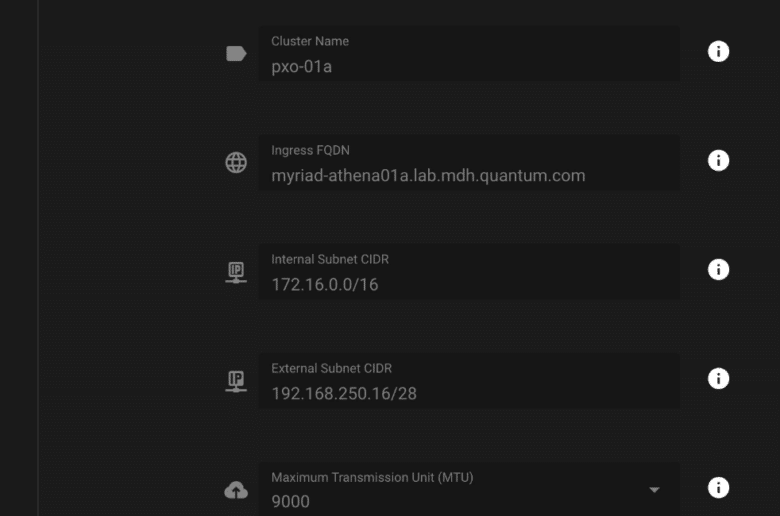Focus the Cluster Name field containing pxo-01a
The image size is (780, 516).
click(x=469, y=54)
